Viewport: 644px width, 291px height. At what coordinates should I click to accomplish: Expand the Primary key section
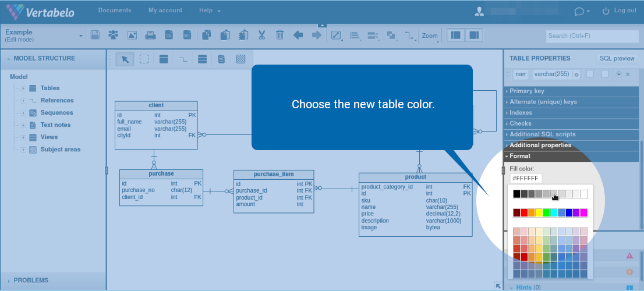(571, 91)
